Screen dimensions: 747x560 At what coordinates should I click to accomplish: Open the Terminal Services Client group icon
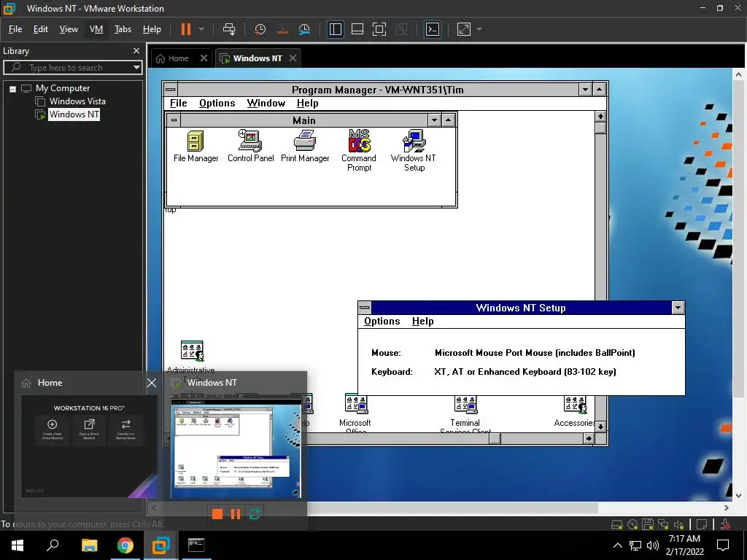pyautogui.click(x=465, y=413)
